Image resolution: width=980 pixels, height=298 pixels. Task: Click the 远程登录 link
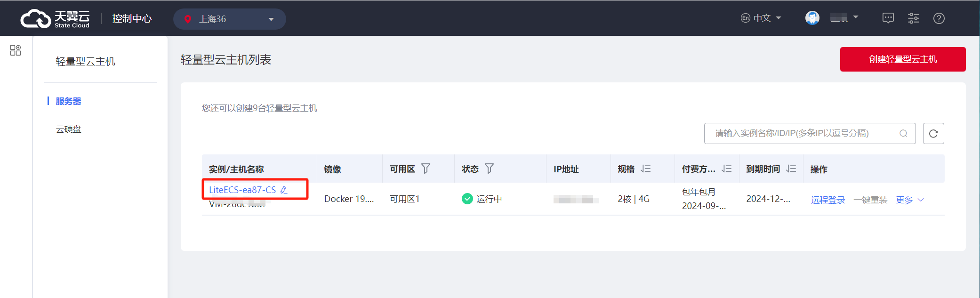pos(828,200)
